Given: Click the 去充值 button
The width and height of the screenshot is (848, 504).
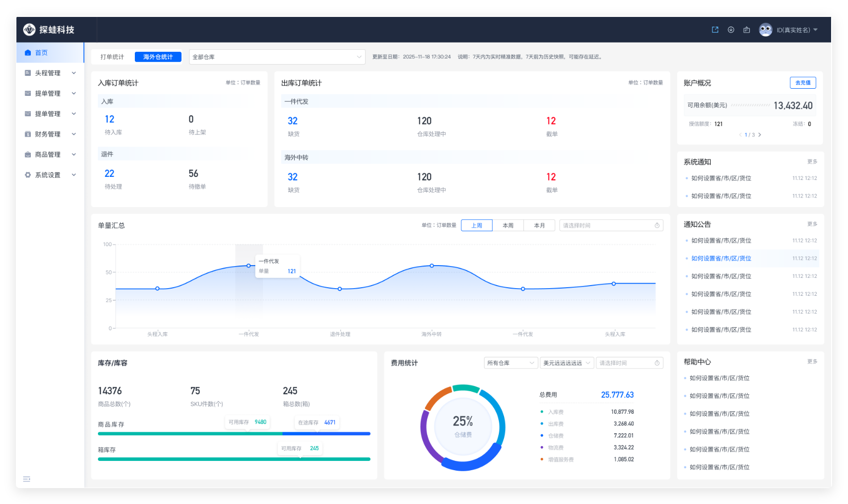Looking at the screenshot, I should point(802,83).
